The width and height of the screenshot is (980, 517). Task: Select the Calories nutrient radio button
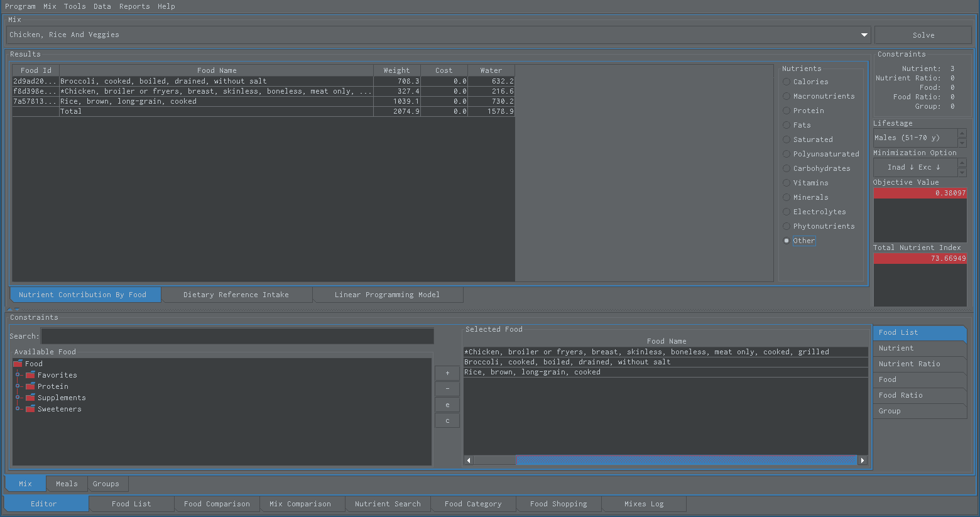(787, 82)
